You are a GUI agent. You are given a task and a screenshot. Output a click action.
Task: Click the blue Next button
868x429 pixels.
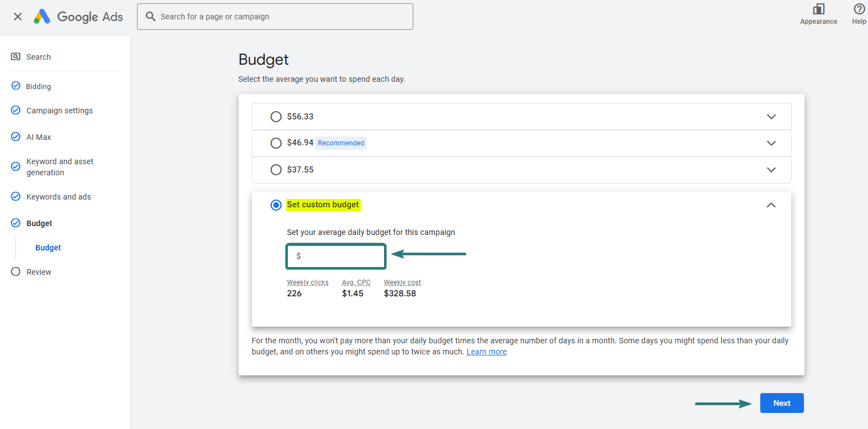tap(781, 403)
